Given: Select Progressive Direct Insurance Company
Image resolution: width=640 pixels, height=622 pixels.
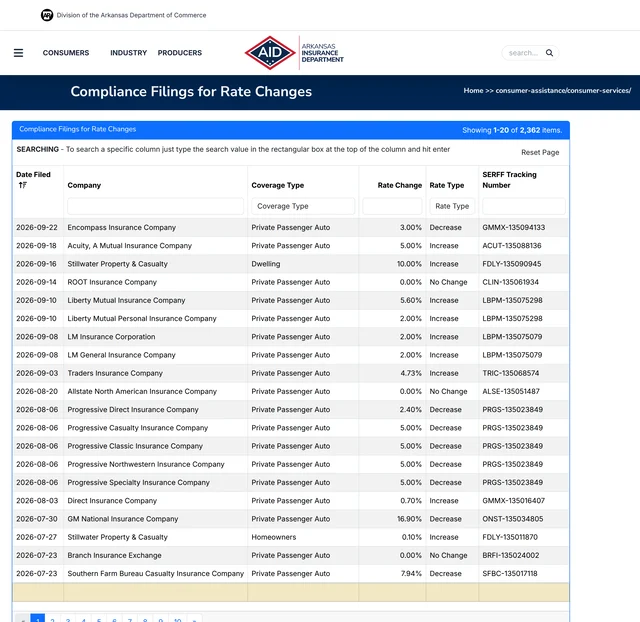Looking at the screenshot, I should [133, 409].
